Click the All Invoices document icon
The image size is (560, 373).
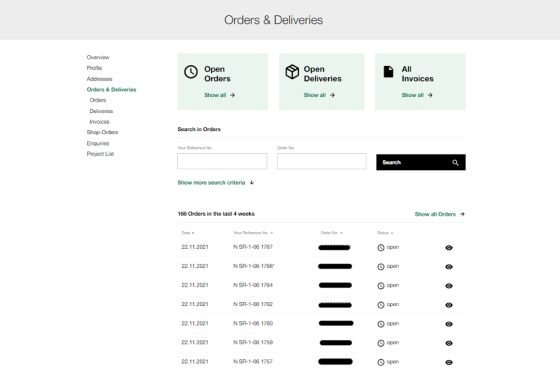[388, 71]
